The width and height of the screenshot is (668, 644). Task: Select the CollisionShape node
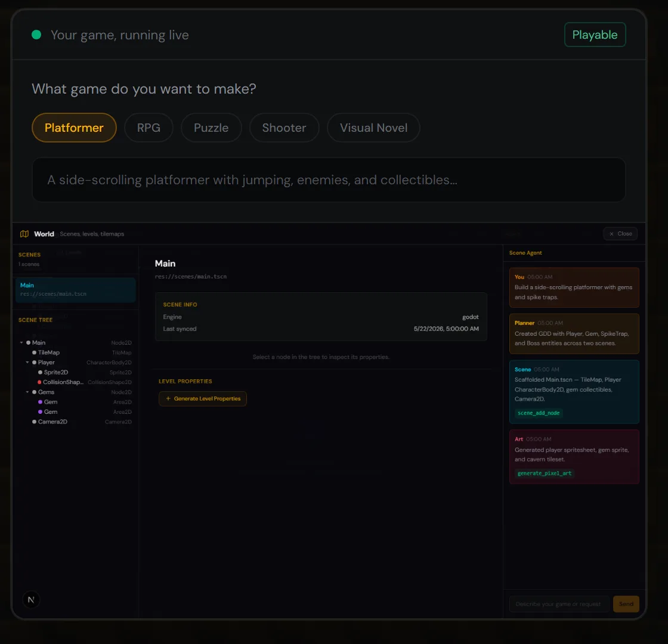tap(75, 382)
